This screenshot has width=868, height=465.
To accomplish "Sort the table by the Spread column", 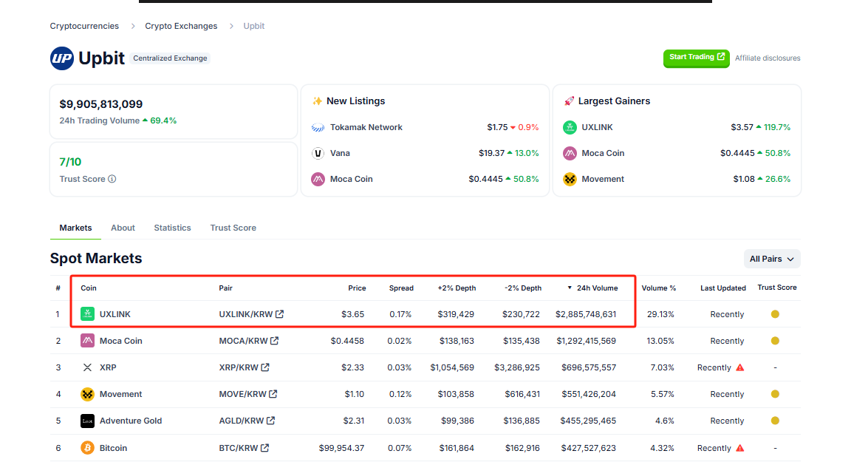I will 401,288.
